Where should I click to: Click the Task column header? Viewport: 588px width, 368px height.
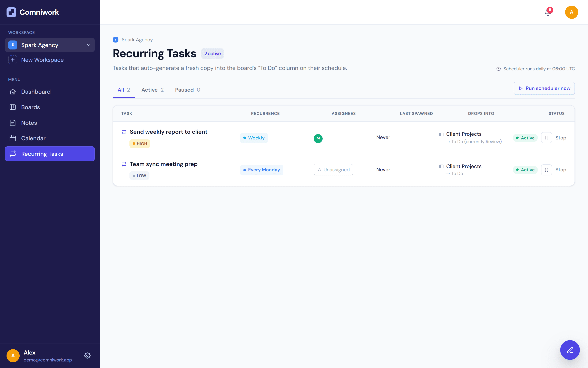tap(127, 113)
